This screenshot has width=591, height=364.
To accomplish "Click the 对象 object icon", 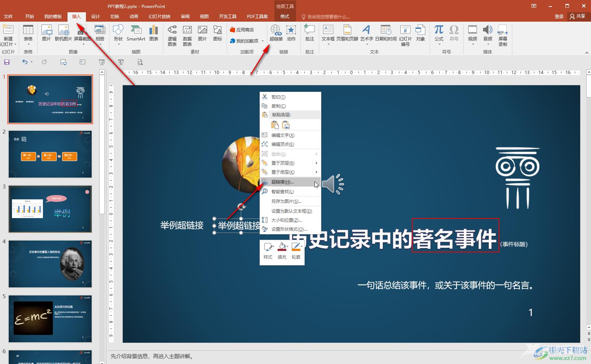I will [x=420, y=33].
